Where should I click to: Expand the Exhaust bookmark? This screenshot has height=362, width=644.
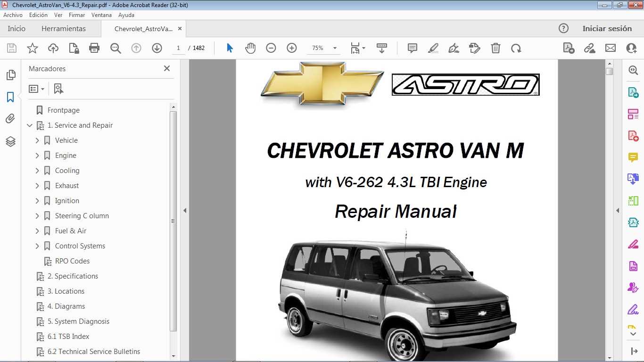(37, 186)
